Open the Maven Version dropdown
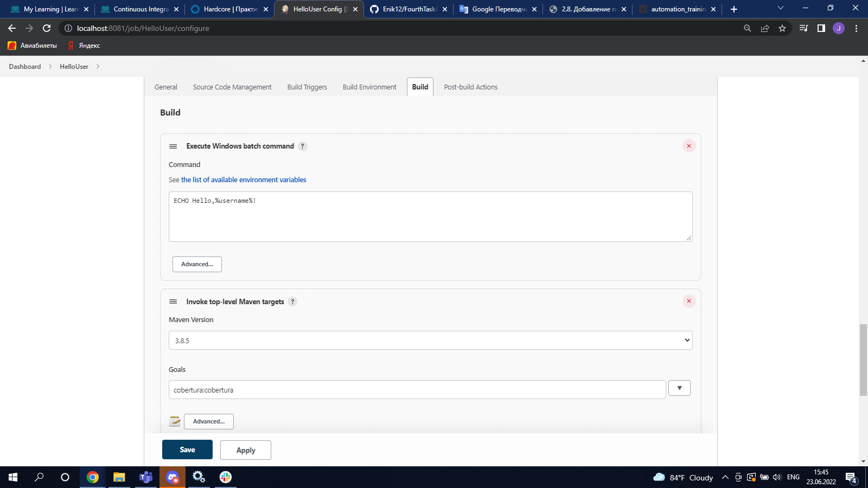Viewport: 868px width, 488px height. [x=430, y=341]
